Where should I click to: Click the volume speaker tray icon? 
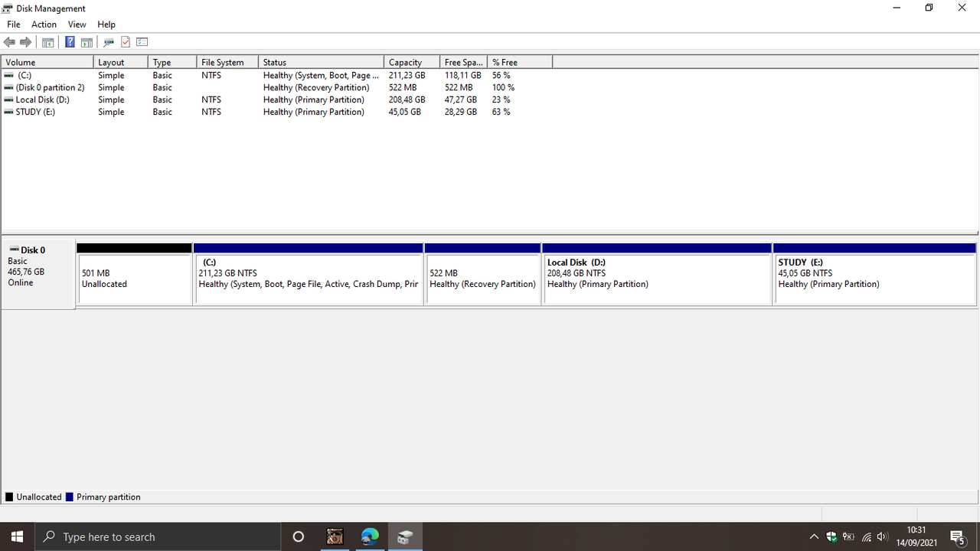pos(882,536)
